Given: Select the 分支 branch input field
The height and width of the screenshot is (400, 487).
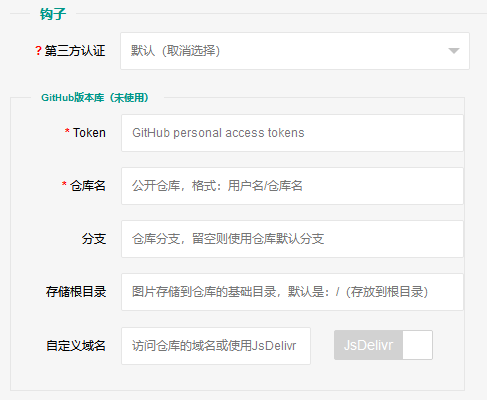Looking at the screenshot, I should pos(292,239).
